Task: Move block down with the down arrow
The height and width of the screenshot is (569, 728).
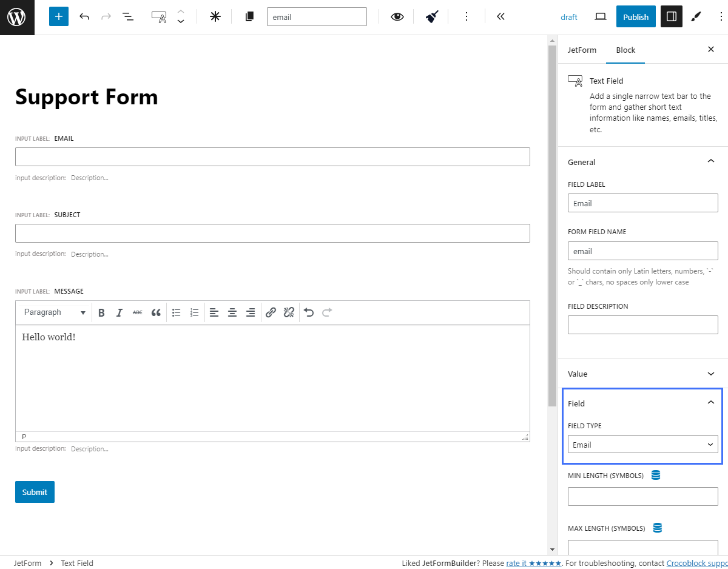Action: (x=181, y=22)
